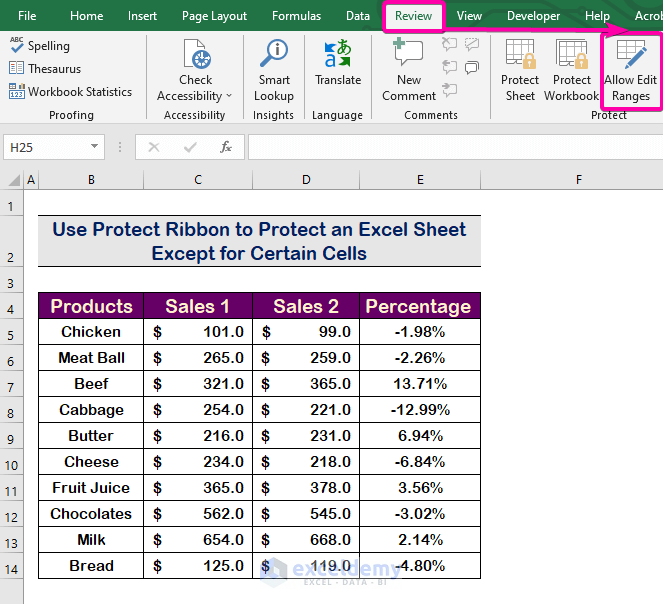
Task: Open Allow Edit Ranges
Action: point(631,70)
